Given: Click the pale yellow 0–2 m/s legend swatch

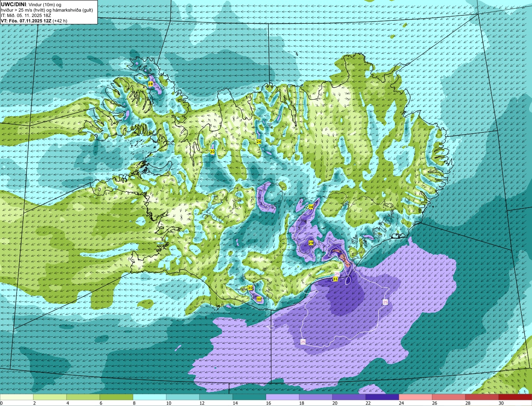Looking at the screenshot, I should [17, 397].
